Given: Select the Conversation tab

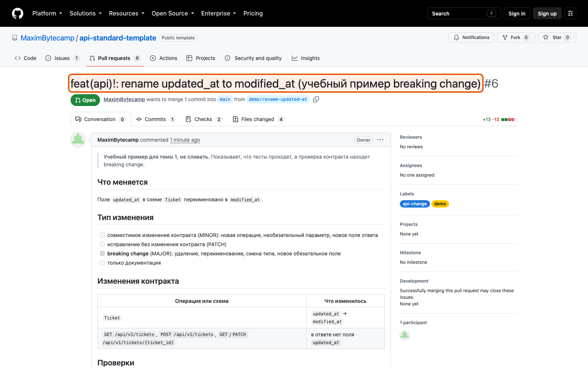Looking at the screenshot, I should (x=101, y=119).
